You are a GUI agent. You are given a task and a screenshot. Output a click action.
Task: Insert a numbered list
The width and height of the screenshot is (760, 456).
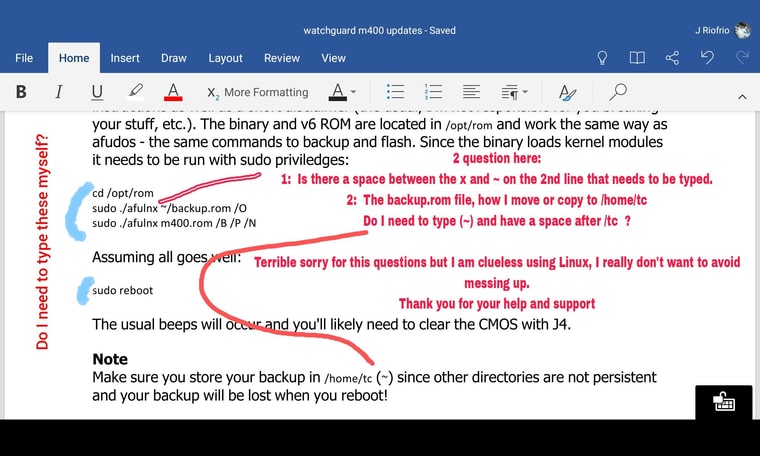click(434, 92)
